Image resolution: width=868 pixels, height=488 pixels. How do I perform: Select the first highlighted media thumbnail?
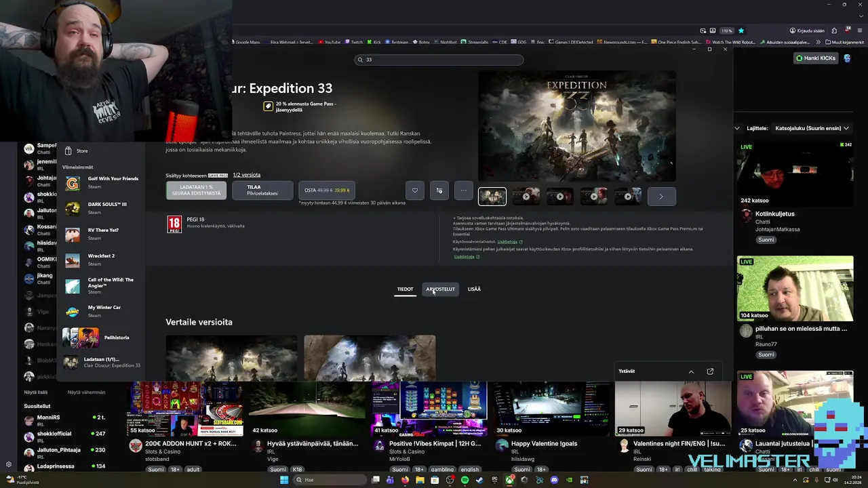pyautogui.click(x=492, y=197)
